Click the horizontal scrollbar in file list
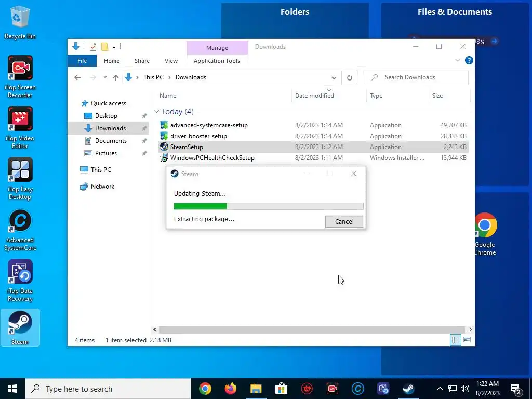532x399 pixels. coord(312,329)
